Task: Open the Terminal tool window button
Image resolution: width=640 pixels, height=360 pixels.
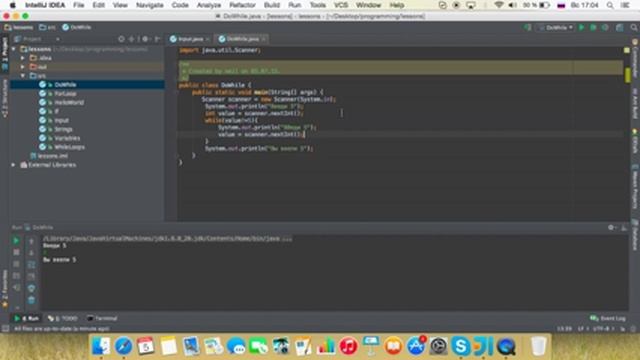Action: (102, 318)
